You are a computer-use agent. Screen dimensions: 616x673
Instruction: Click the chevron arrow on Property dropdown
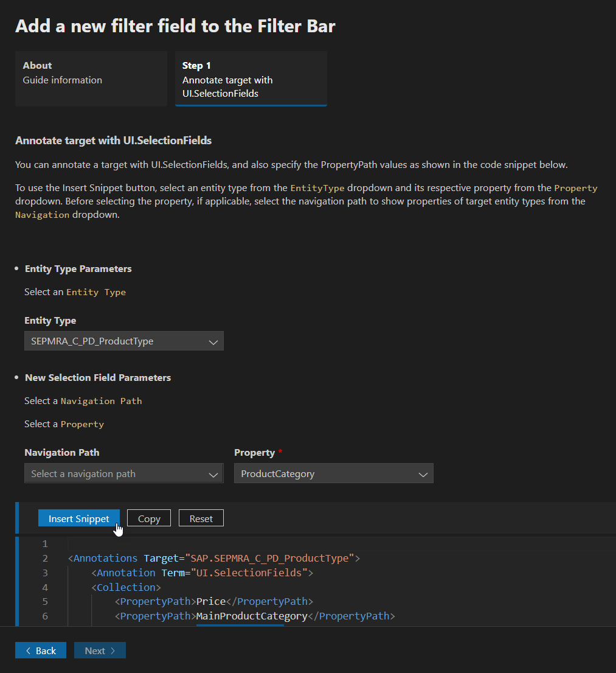423,475
